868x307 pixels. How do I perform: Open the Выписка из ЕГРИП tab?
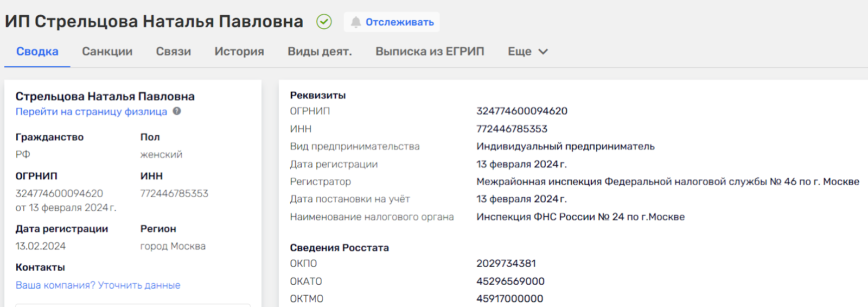pyautogui.click(x=430, y=52)
